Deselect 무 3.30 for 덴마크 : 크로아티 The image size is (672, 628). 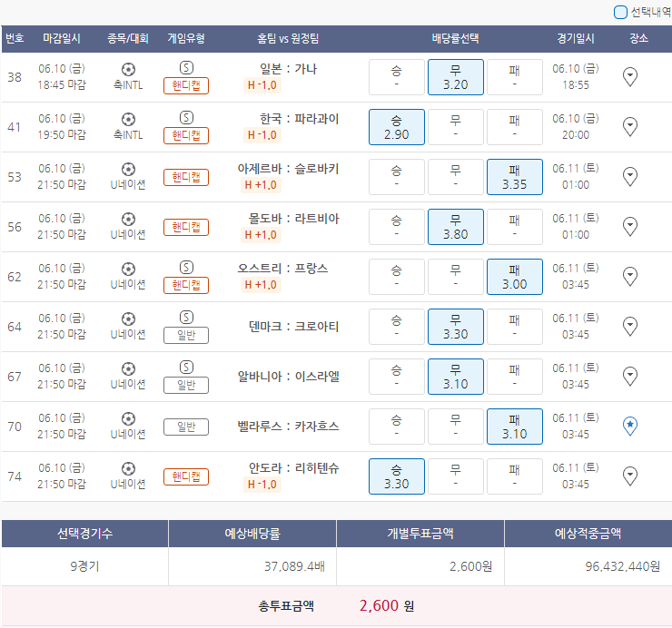pyautogui.click(x=456, y=327)
